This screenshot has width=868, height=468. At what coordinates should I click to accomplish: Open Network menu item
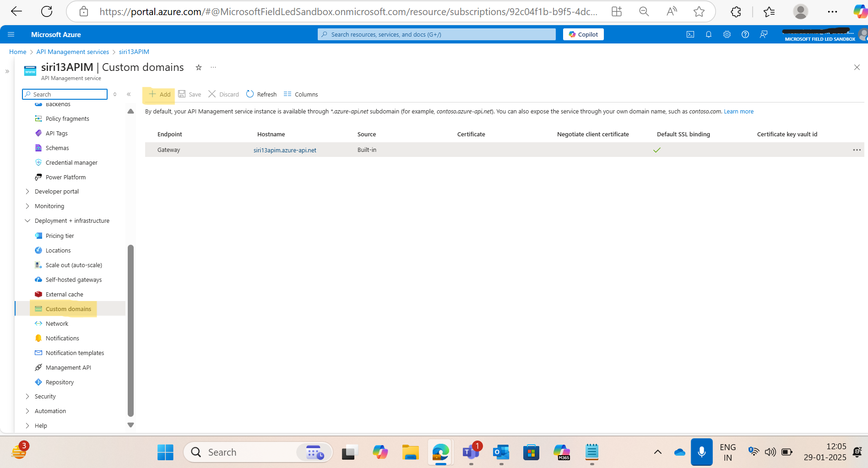tap(57, 323)
